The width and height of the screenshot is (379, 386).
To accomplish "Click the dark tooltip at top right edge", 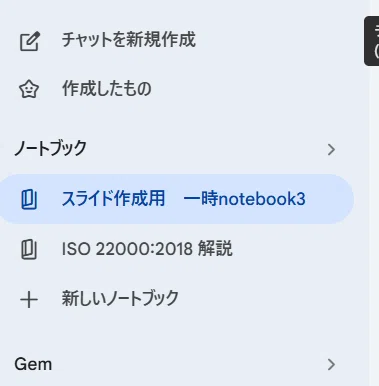I will (x=372, y=41).
